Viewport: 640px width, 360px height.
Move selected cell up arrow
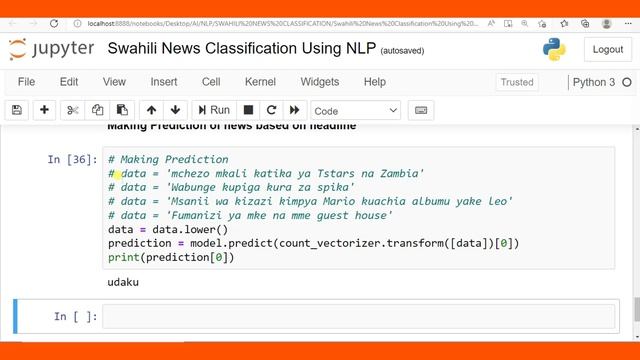click(x=151, y=110)
